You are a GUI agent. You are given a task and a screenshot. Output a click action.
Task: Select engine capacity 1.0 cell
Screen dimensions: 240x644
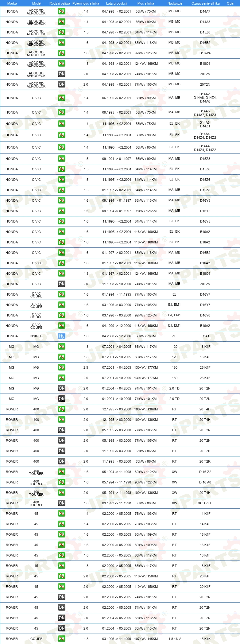click(x=86, y=336)
